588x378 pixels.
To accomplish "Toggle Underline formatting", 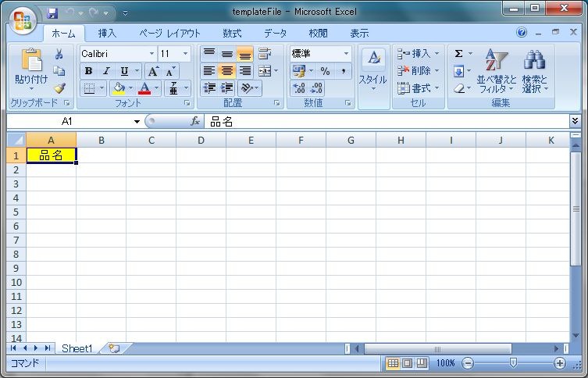I will click(124, 71).
